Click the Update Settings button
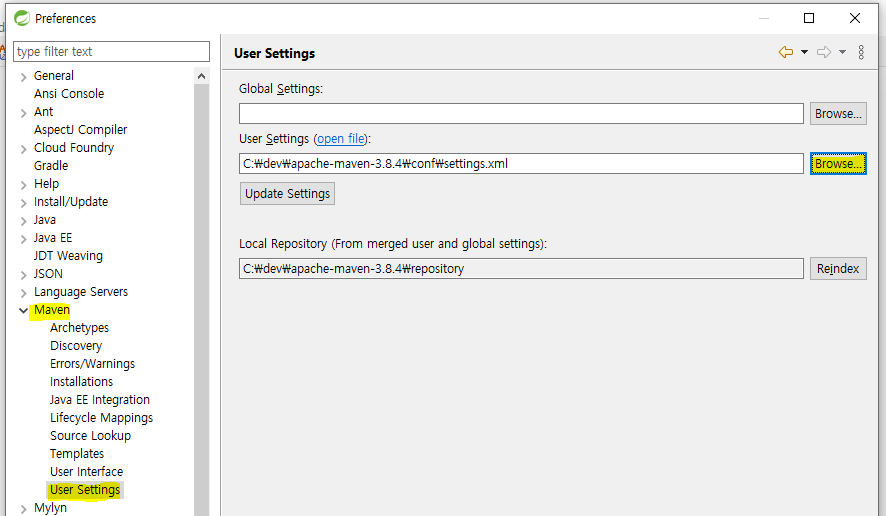The height and width of the screenshot is (516, 886). coord(287,193)
